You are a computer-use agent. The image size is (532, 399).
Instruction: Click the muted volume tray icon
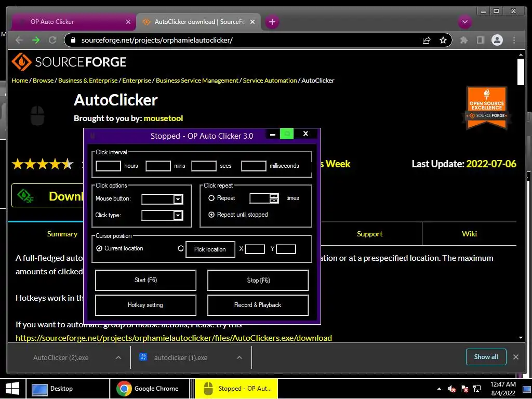(451, 389)
